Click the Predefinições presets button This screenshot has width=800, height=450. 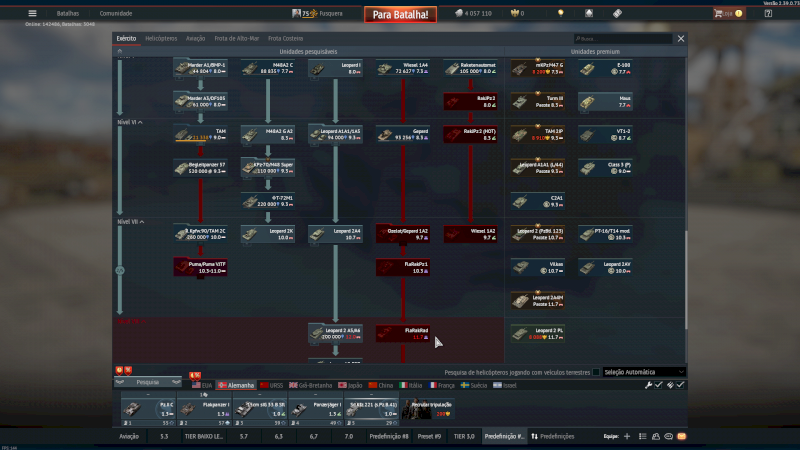coord(553,437)
